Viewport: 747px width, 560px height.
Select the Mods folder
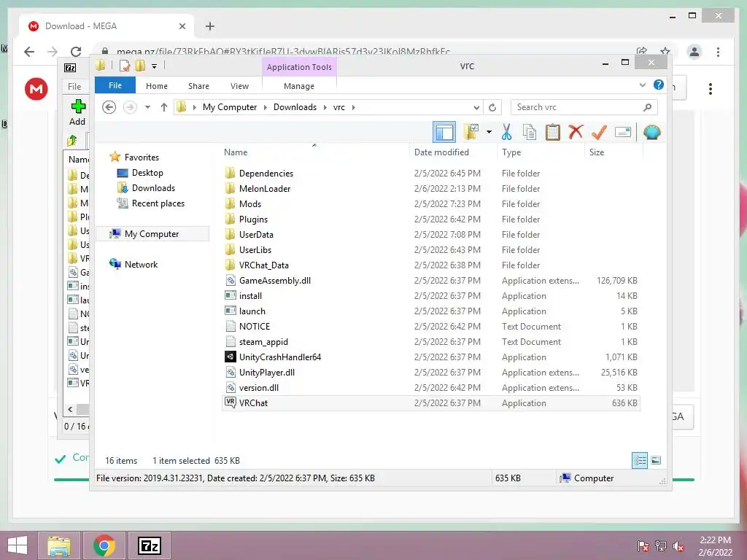pos(250,204)
